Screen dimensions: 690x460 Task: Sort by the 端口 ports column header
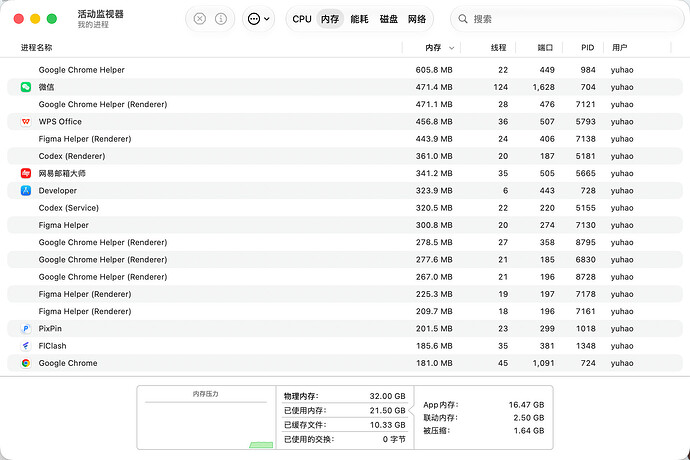click(x=545, y=48)
